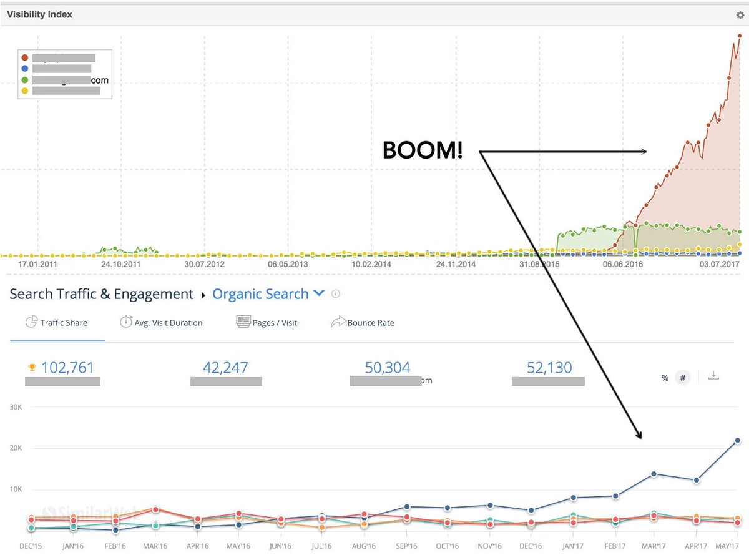749x560 pixels.
Task: Click the 06.06.2016 date label
Action: point(622,265)
